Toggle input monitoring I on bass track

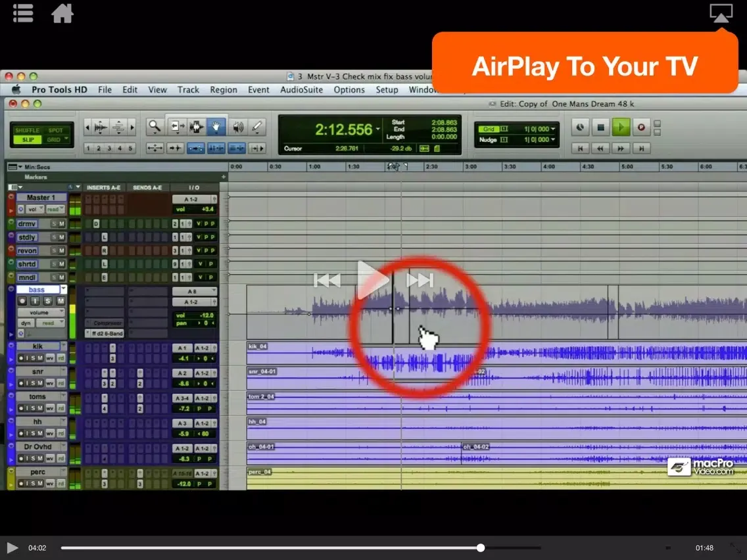(35, 301)
